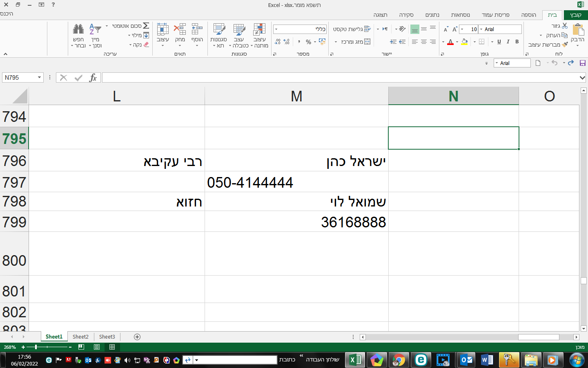The height and width of the screenshot is (368, 588).
Task: Click Format cells (עיצוב) icon
Action: point(163,29)
